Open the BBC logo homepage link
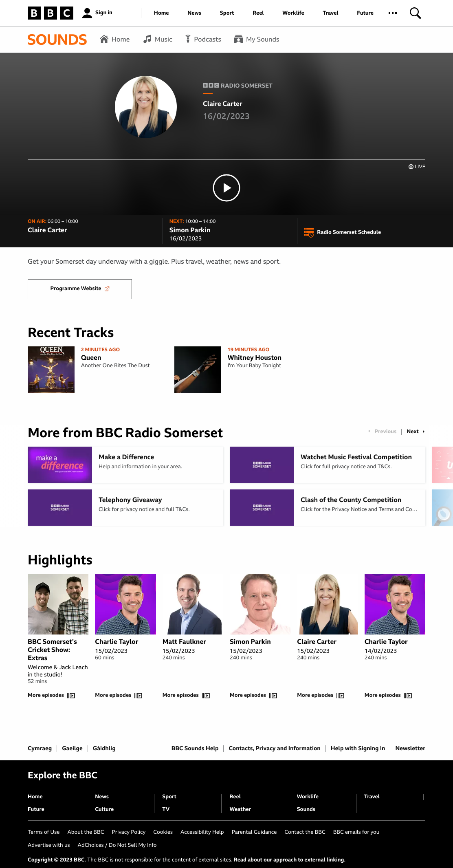 (x=51, y=13)
